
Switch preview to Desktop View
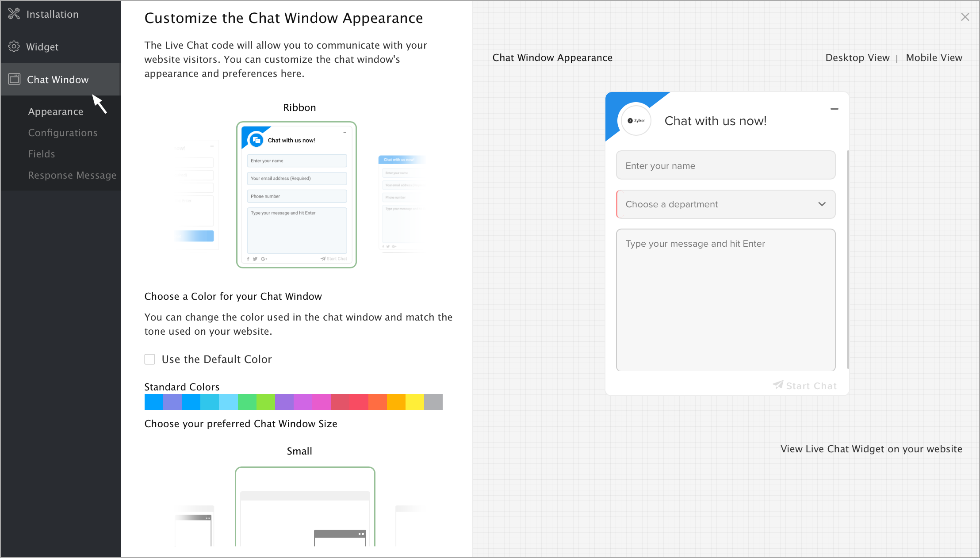(857, 57)
